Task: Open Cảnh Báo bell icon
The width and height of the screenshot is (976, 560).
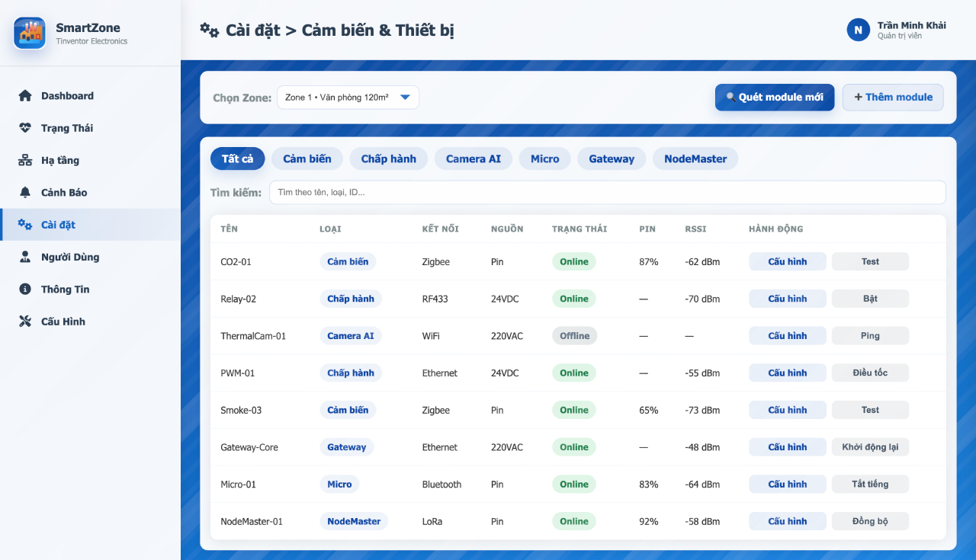Action: point(25,193)
